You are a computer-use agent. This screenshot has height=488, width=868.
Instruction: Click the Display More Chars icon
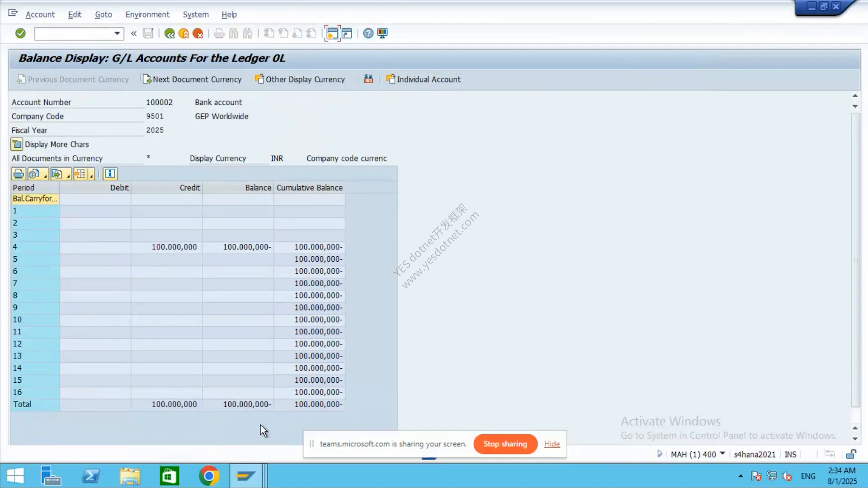[x=17, y=145]
